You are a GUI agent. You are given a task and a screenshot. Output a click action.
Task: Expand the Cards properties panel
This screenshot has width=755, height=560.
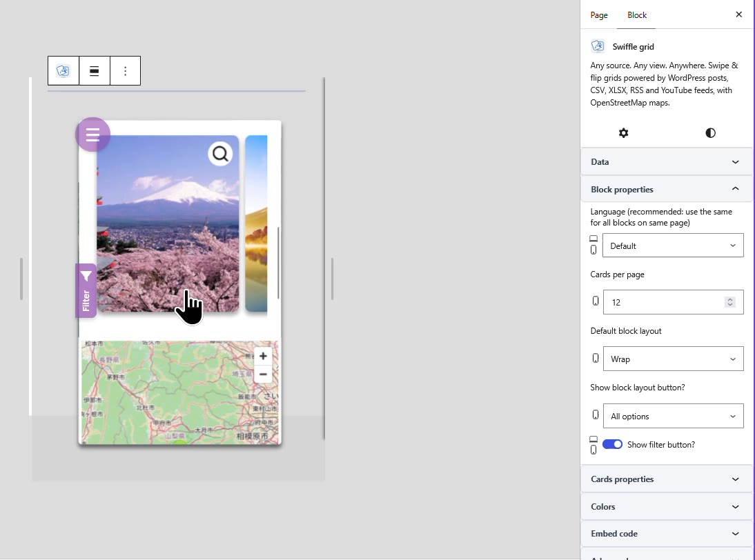[x=667, y=479]
